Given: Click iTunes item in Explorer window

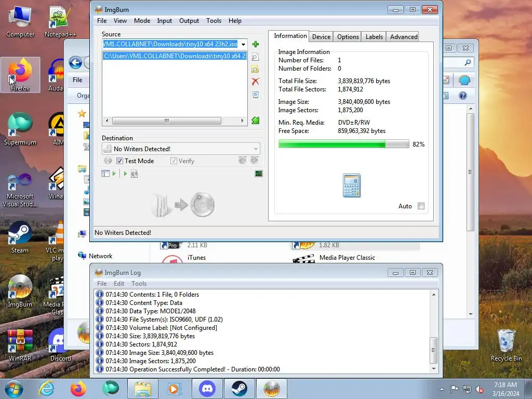Looking at the screenshot, I should 196,258.
